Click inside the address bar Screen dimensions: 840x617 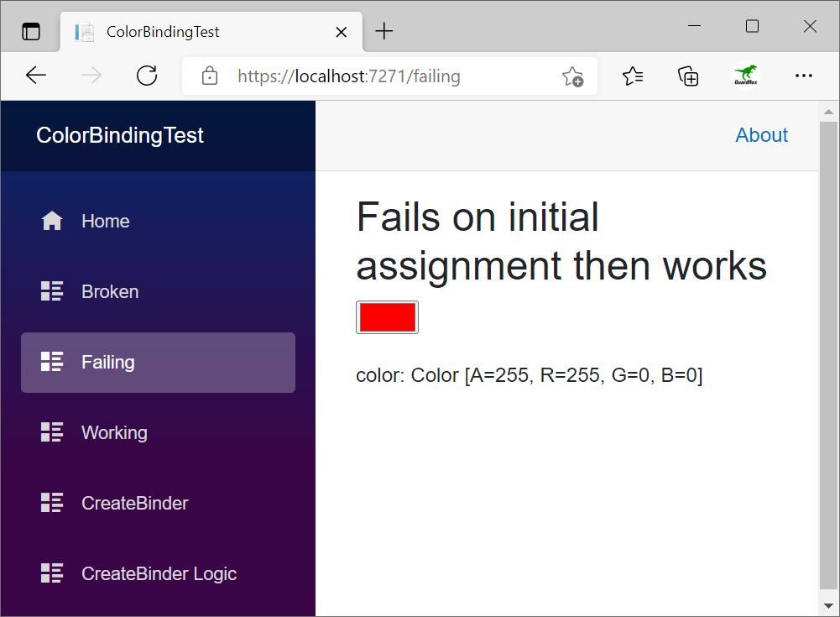(x=378, y=76)
